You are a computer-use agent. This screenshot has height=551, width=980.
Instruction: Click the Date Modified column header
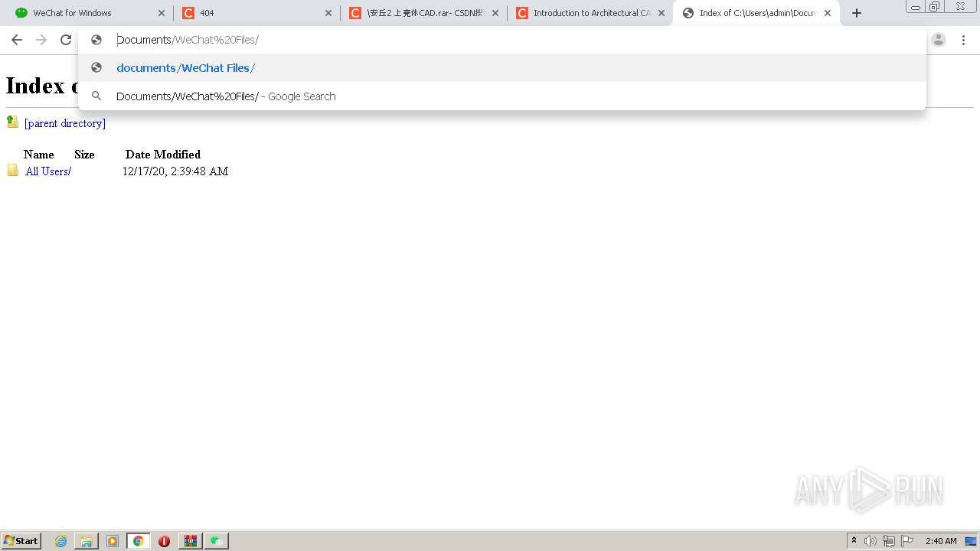[x=163, y=155]
